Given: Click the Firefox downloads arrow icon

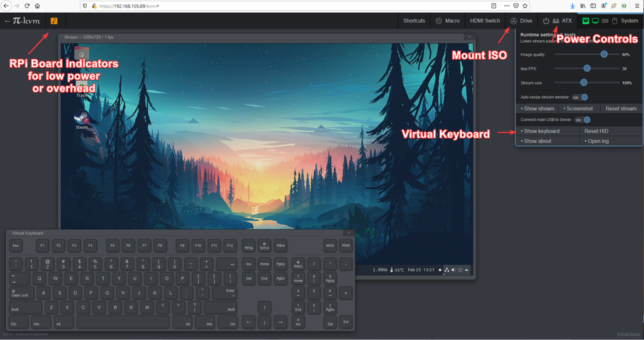Looking at the screenshot, I should (x=572, y=6).
